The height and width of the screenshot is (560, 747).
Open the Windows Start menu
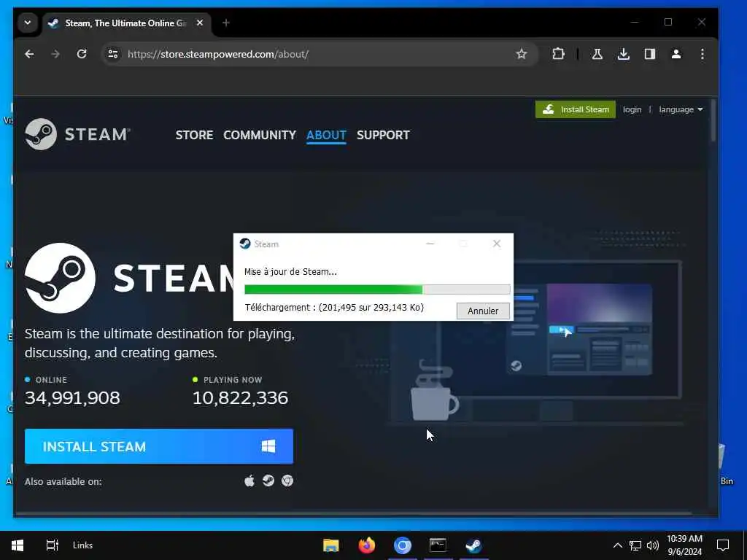pos(18,545)
